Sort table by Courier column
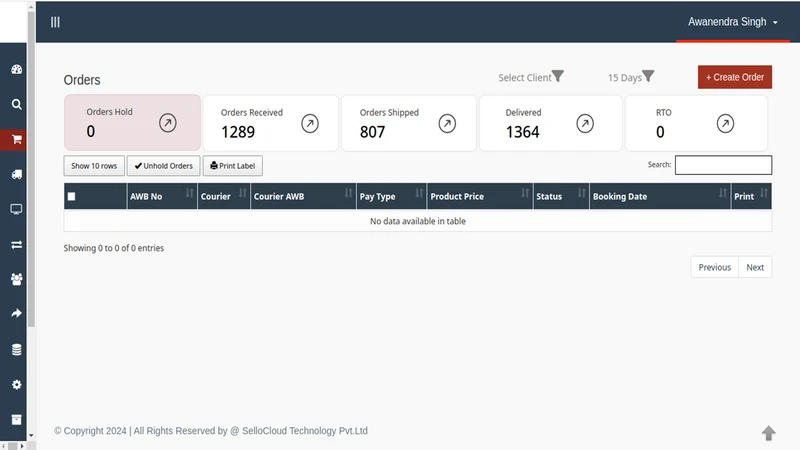The image size is (800, 450). (223, 196)
